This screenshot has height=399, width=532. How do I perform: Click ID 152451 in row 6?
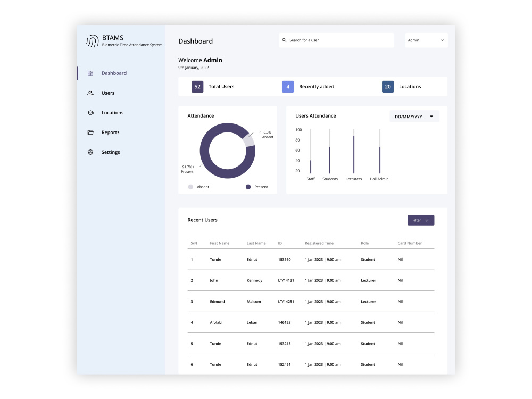click(284, 365)
